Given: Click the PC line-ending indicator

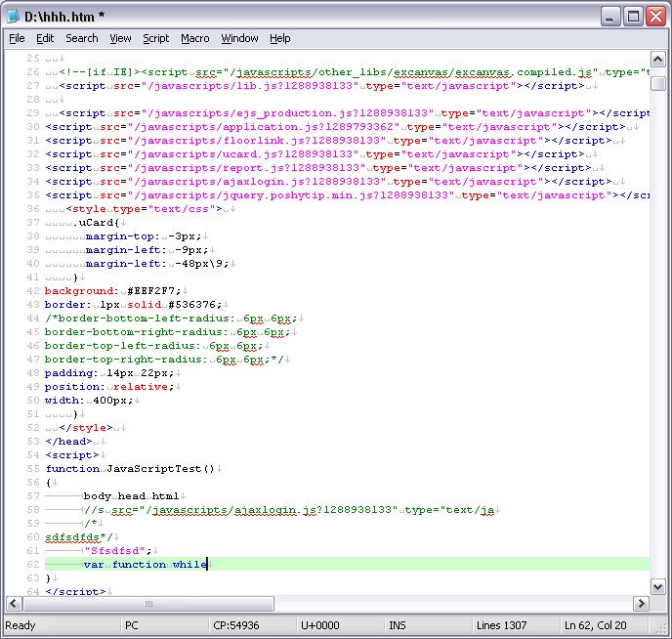Looking at the screenshot, I should (132, 625).
